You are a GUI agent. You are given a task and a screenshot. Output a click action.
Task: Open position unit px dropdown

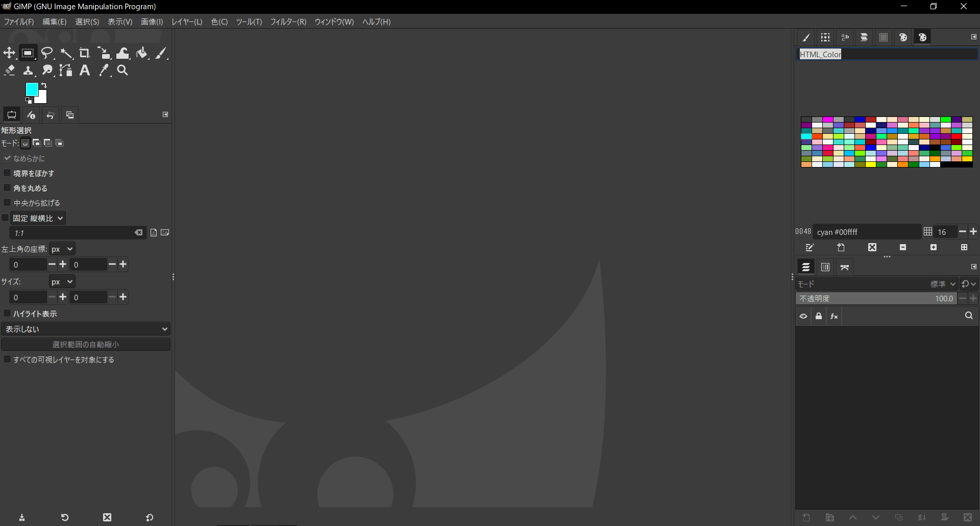tap(62, 249)
